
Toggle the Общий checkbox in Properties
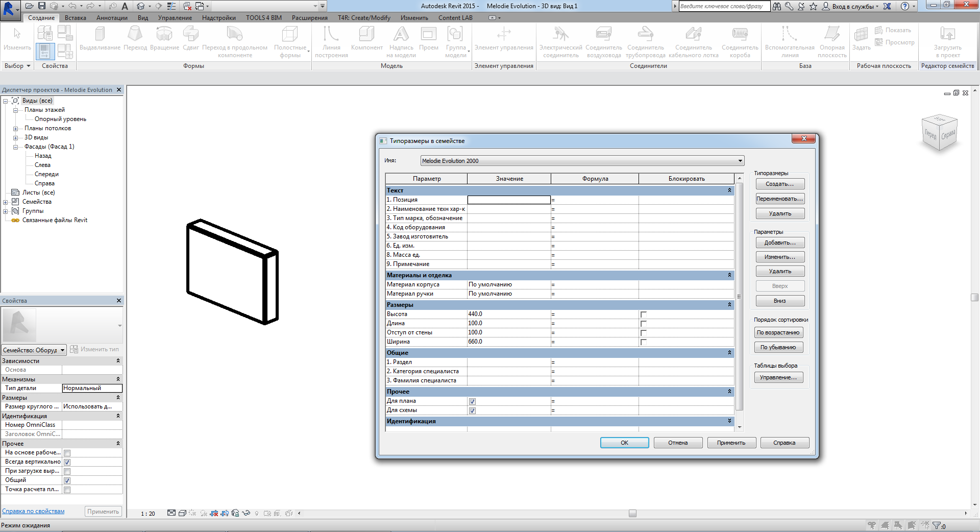click(x=67, y=480)
